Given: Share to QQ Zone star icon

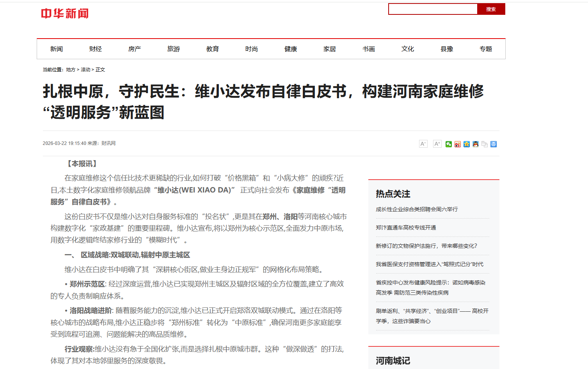Looking at the screenshot, I should click(x=467, y=144).
